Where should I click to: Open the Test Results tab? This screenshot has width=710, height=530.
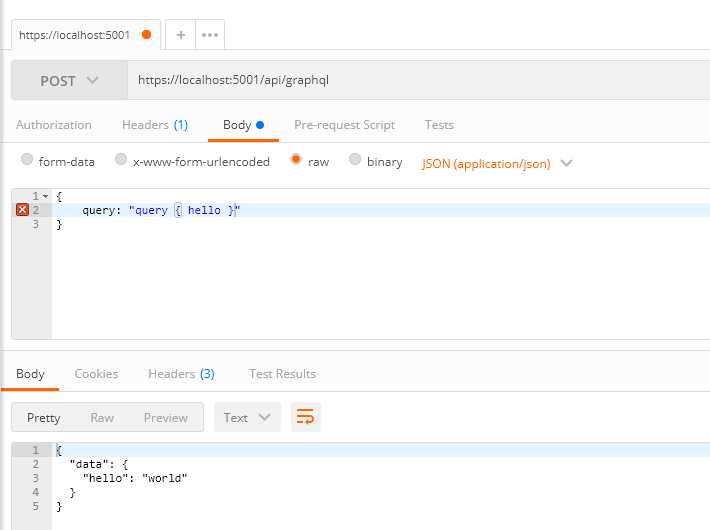coord(283,374)
